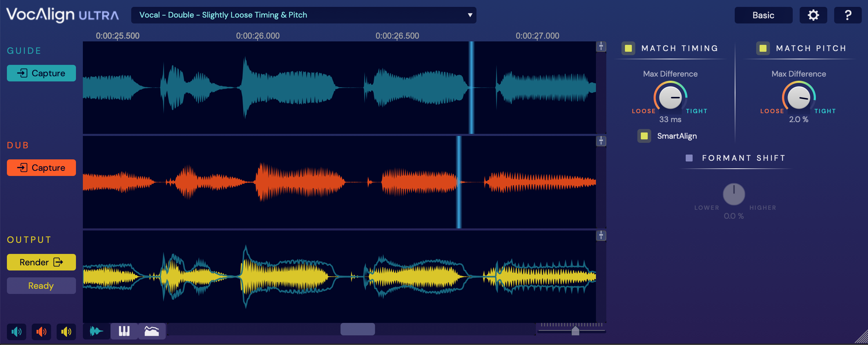Capture the Dub audio

41,168
